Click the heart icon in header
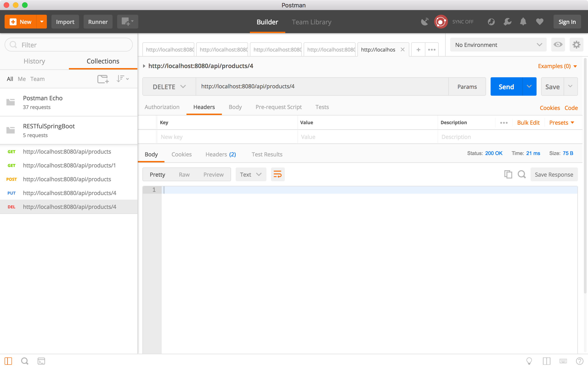Image resolution: width=588 pixels, height=368 pixels. pos(540,22)
